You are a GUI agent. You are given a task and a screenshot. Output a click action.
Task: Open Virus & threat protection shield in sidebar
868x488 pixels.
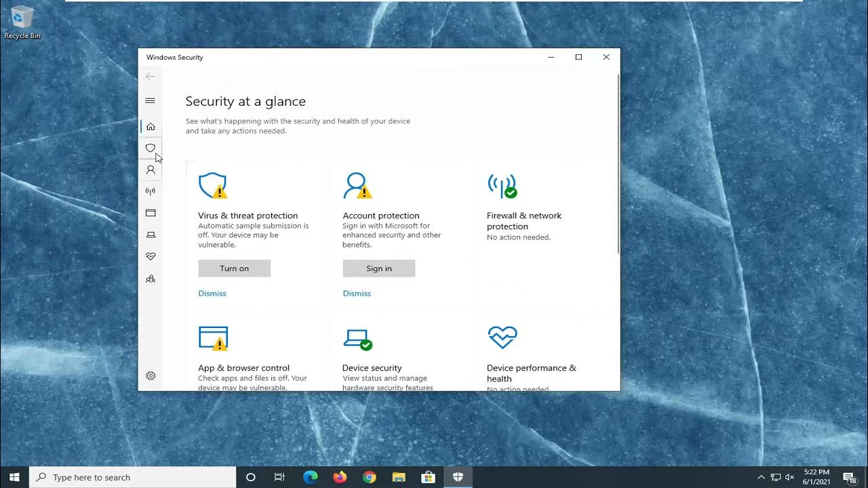[151, 148]
